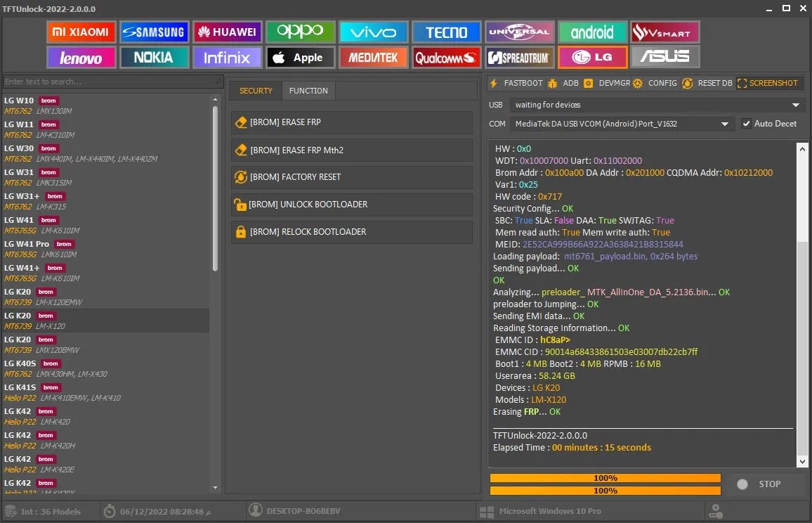Viewport: 812px width, 523px height.
Task: Switch to the SECURTY tab
Action: click(256, 91)
